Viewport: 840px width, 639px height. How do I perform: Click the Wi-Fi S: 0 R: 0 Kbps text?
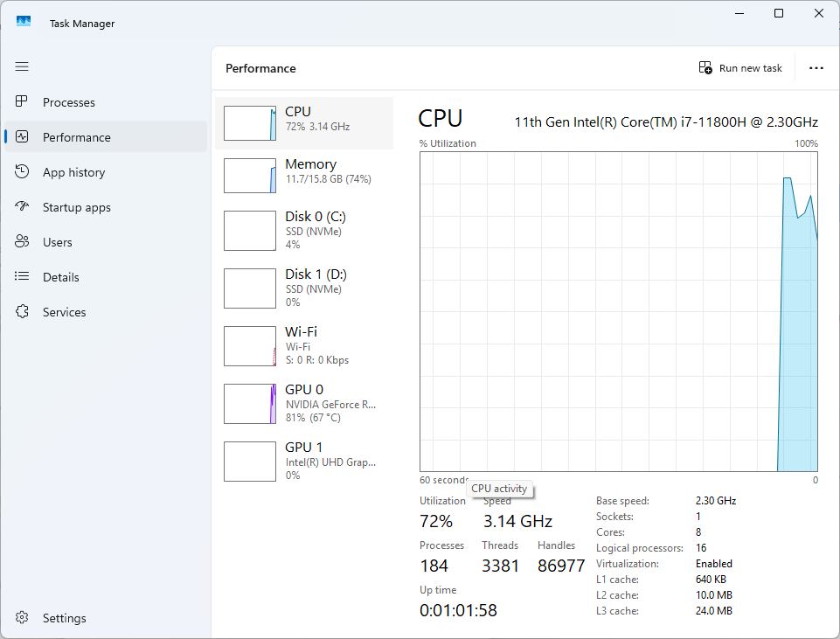317,360
